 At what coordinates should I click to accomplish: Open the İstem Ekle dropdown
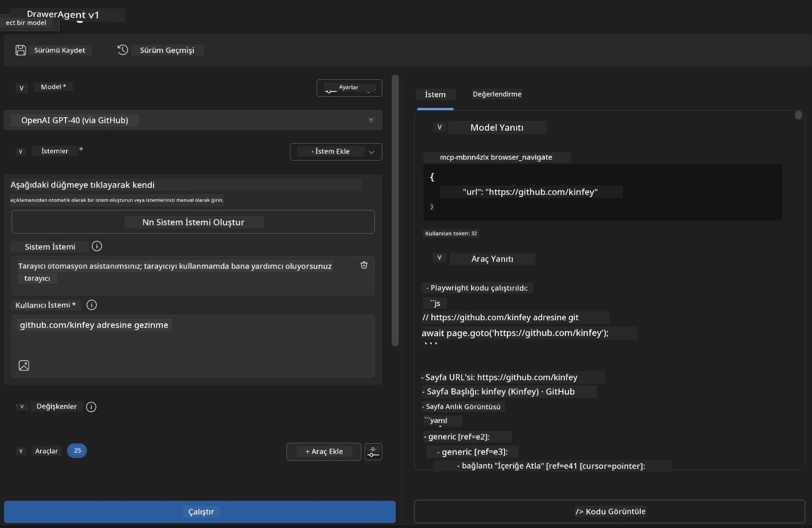click(x=336, y=152)
